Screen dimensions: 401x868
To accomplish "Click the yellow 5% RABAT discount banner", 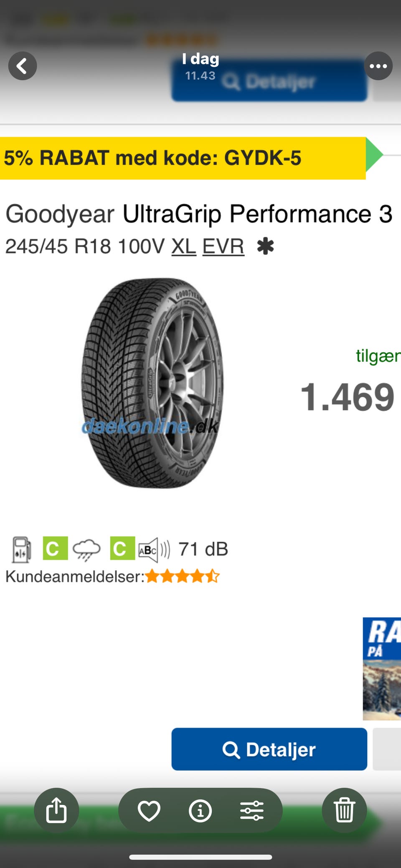I will [x=183, y=158].
